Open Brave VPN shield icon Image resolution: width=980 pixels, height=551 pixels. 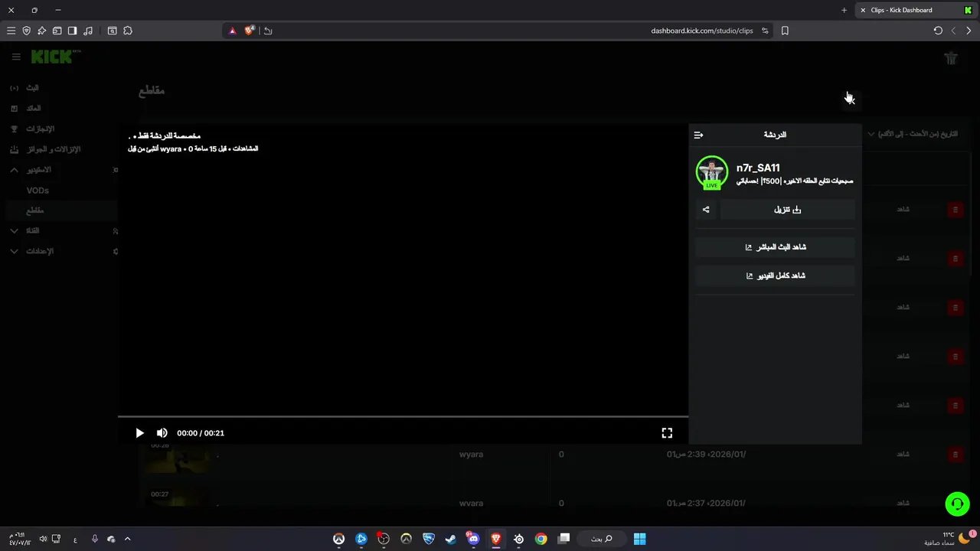click(x=26, y=31)
